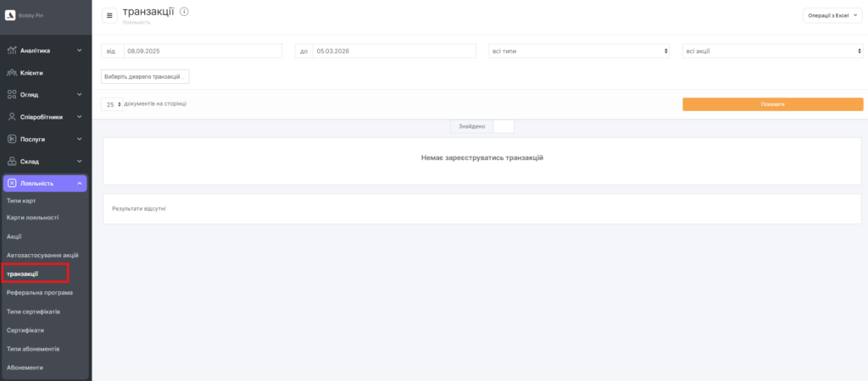Click the start date field 08.09.2025
This screenshot has width=868, height=381.
(202, 51)
